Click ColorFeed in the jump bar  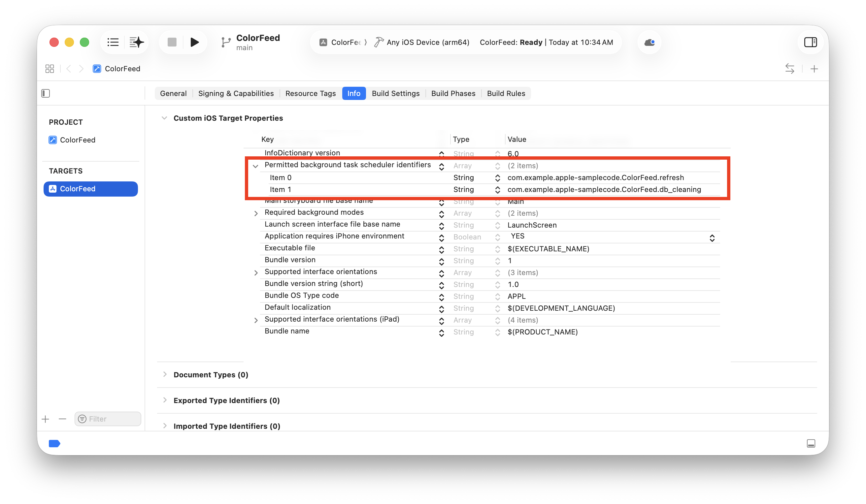pyautogui.click(x=122, y=69)
